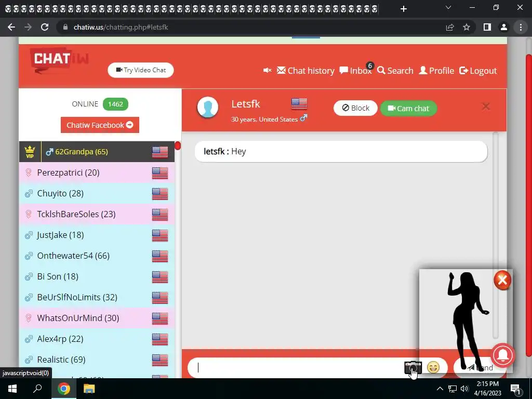Toggle the browser side panel icon
532x399 pixels.
[487, 27]
